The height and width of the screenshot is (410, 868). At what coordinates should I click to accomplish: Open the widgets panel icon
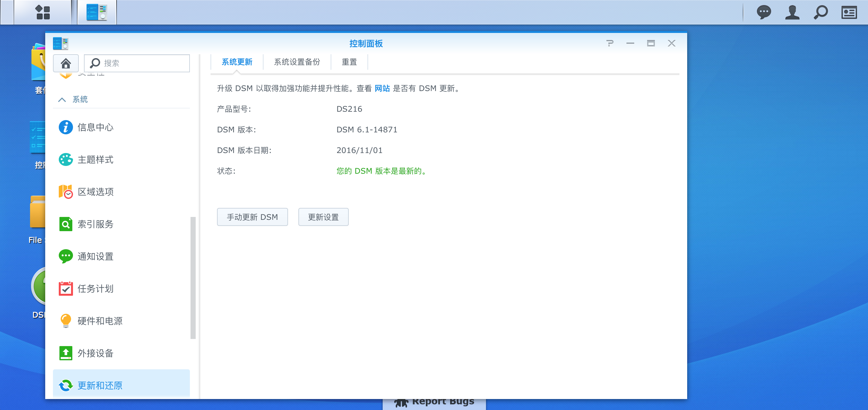[x=849, y=13]
